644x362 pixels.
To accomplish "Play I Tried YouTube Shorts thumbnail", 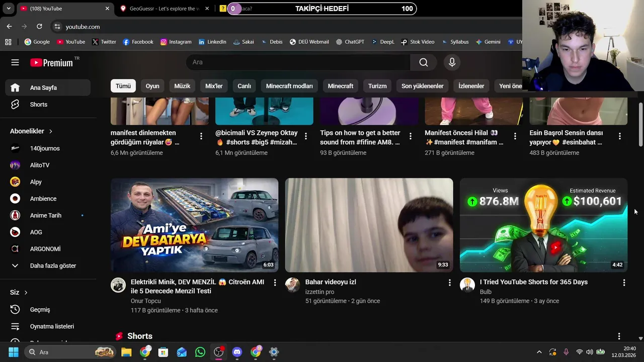I will click(543, 225).
